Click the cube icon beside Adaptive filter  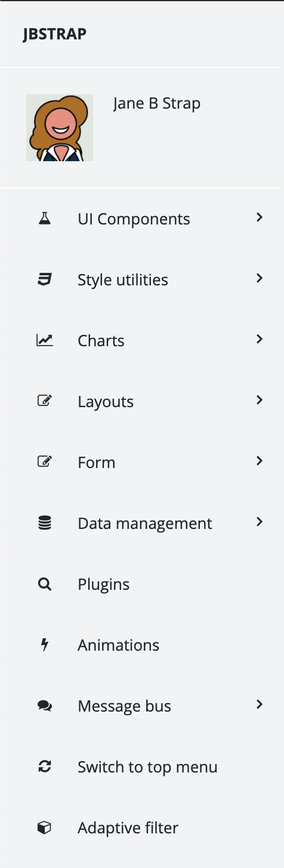coord(45,827)
